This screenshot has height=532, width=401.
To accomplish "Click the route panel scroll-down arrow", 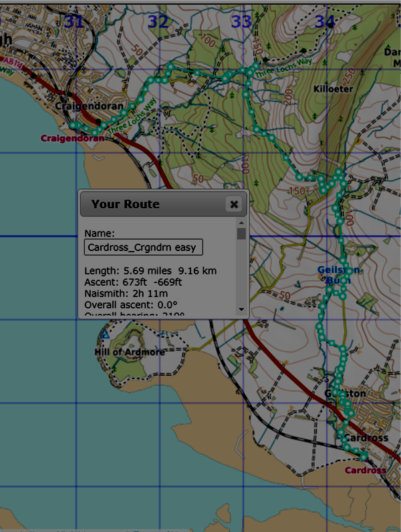I will click(x=241, y=310).
